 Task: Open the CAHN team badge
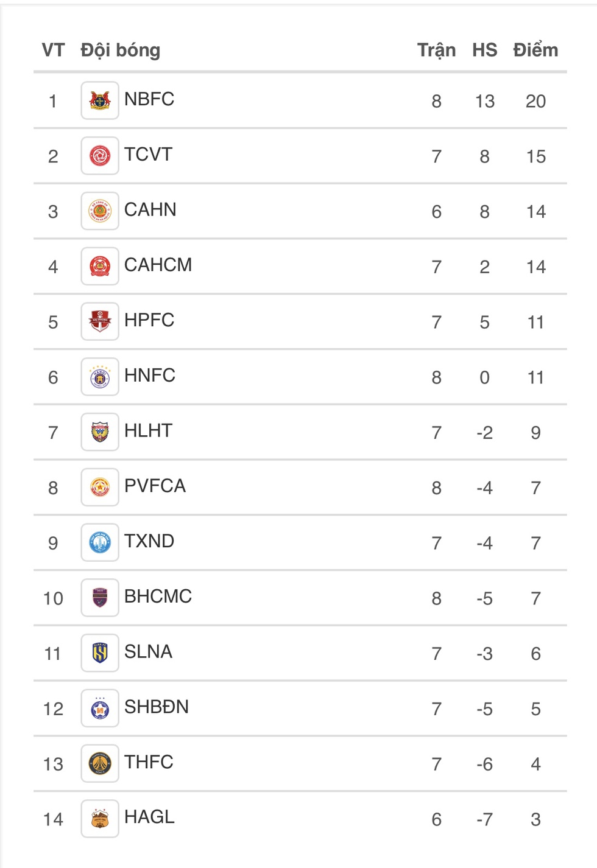[x=100, y=211]
